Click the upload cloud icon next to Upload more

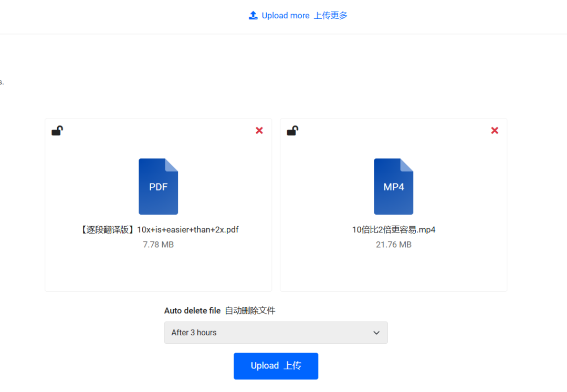(254, 15)
